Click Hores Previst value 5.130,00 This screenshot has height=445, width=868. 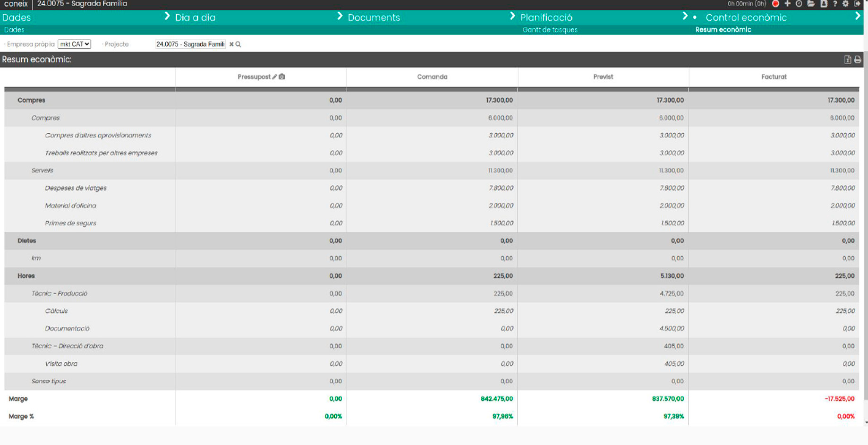click(x=672, y=276)
